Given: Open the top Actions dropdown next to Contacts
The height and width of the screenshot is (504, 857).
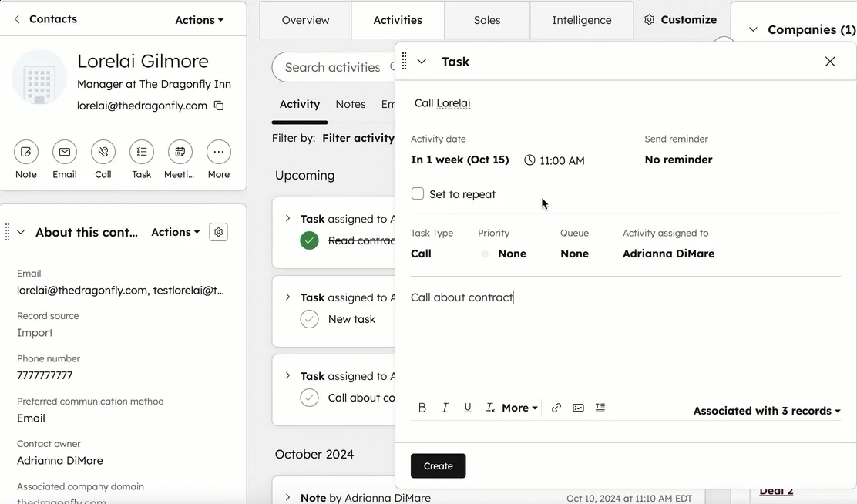Looking at the screenshot, I should click(200, 20).
